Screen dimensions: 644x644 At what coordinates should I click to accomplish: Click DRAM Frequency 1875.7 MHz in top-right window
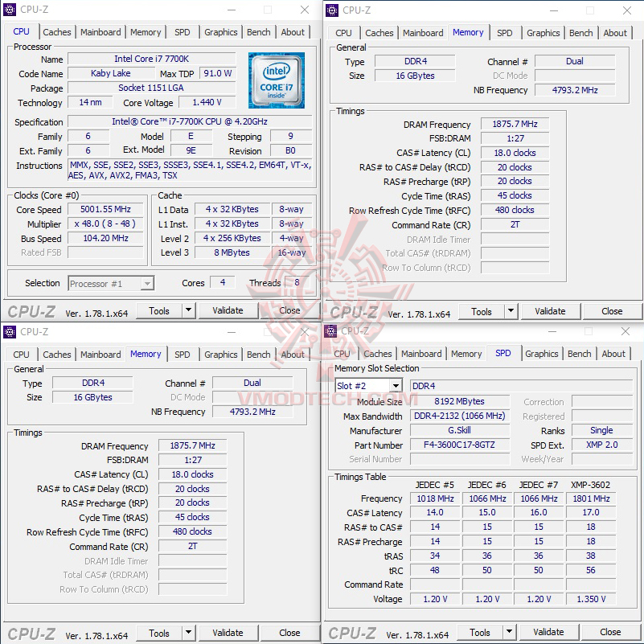tap(515, 124)
